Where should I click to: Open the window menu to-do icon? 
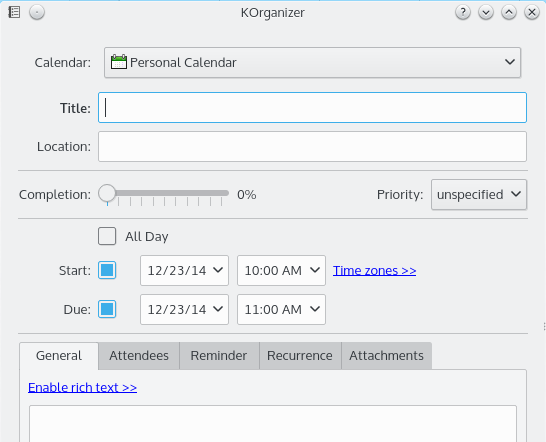click(x=14, y=12)
